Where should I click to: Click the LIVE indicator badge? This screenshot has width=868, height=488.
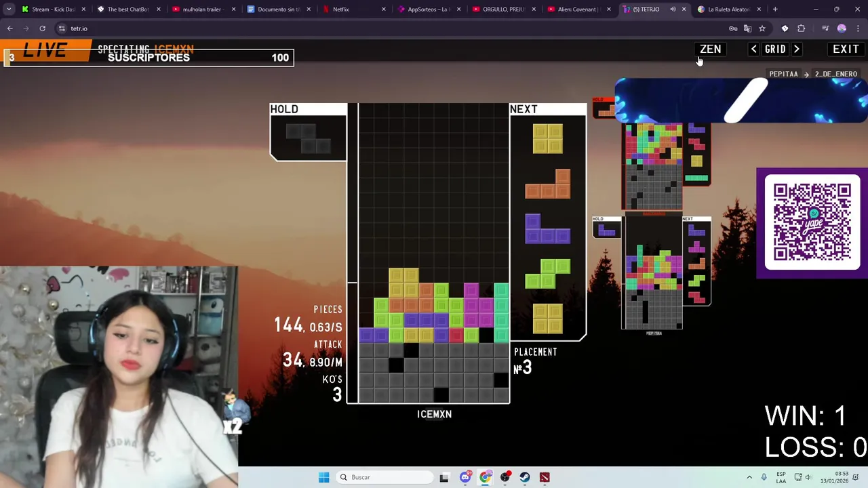[x=45, y=51]
